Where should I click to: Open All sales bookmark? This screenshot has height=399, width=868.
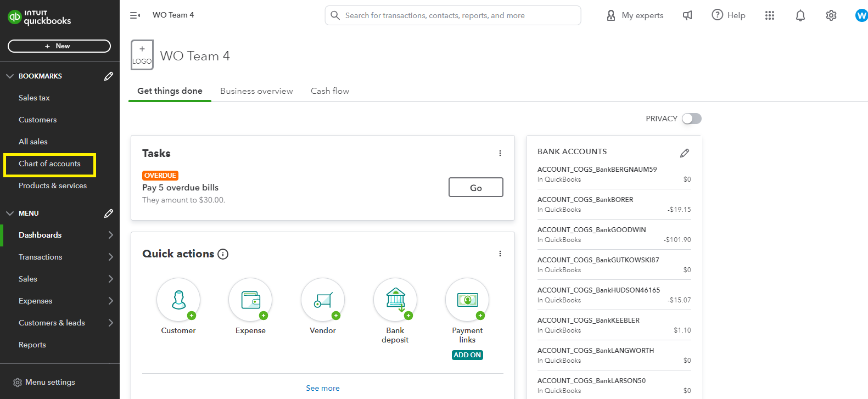point(33,142)
